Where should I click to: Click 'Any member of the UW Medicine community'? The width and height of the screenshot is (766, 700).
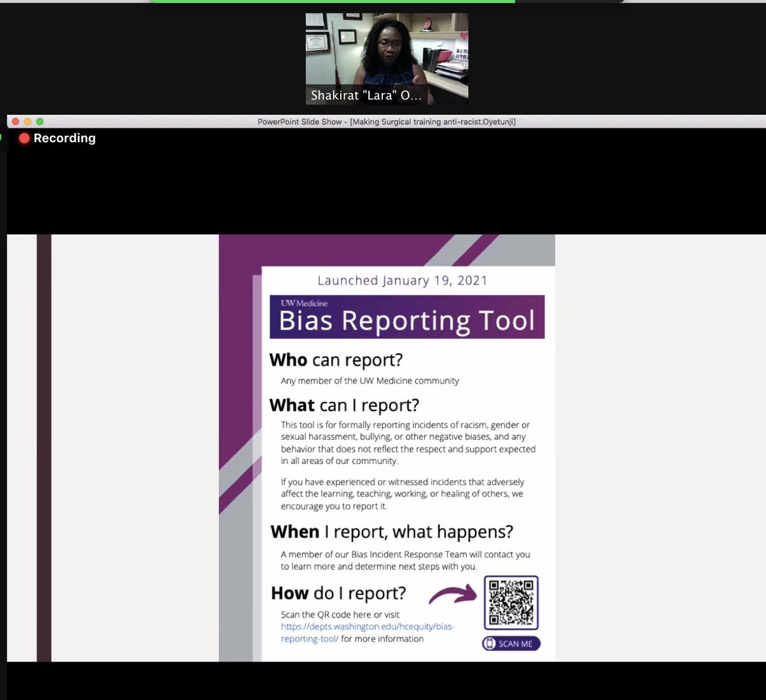[370, 380]
